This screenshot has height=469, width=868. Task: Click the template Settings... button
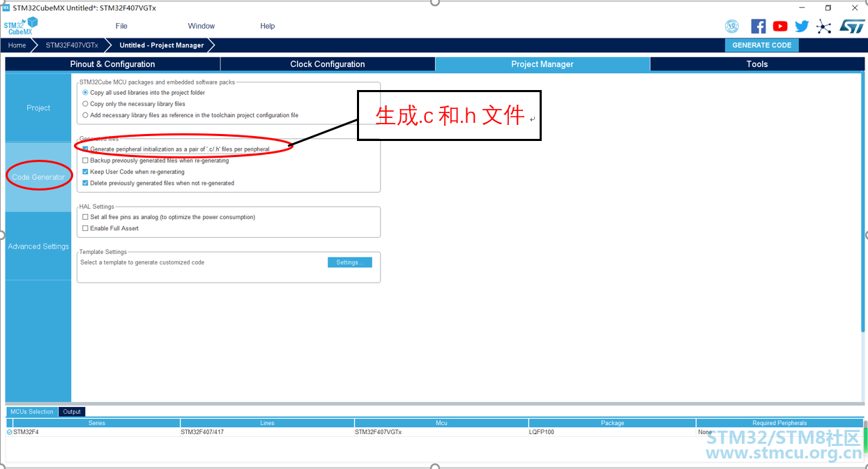[349, 262]
